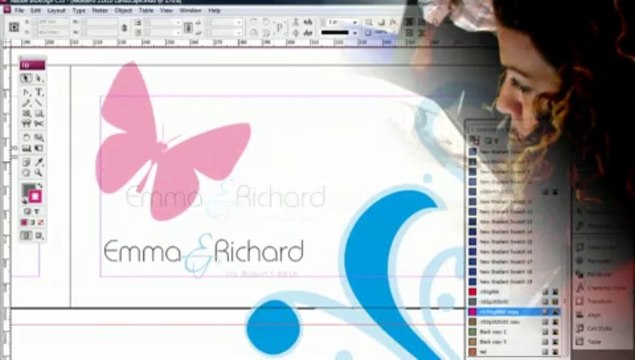Select the Hand tool
The height and width of the screenshot is (360, 635).
26,173
